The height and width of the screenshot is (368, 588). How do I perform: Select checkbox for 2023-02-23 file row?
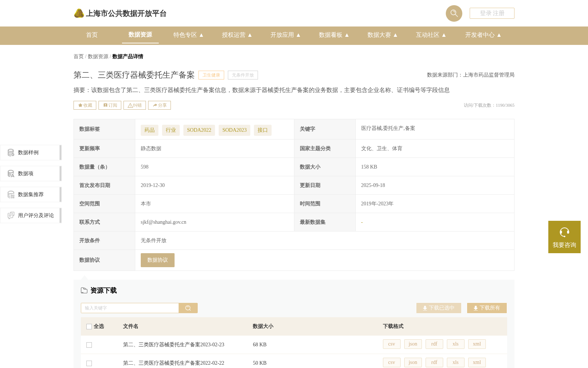[89, 345]
